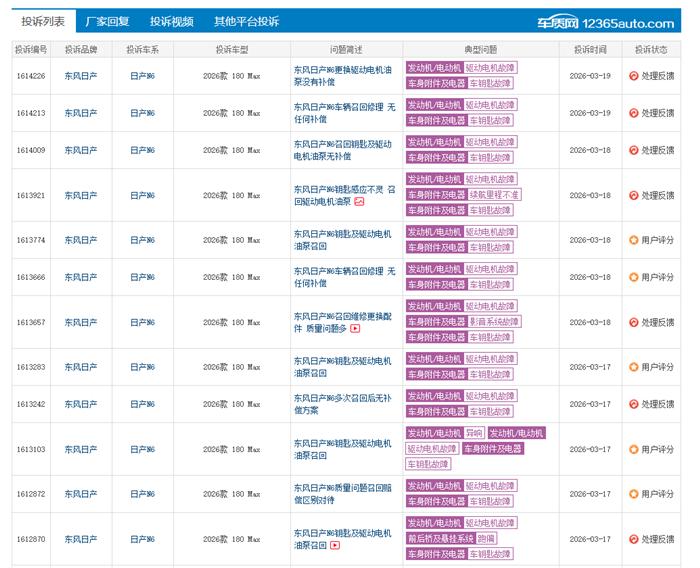This screenshot has width=700, height=568.
Task: Select the 其他平台投诉 tab
Action: tap(246, 21)
